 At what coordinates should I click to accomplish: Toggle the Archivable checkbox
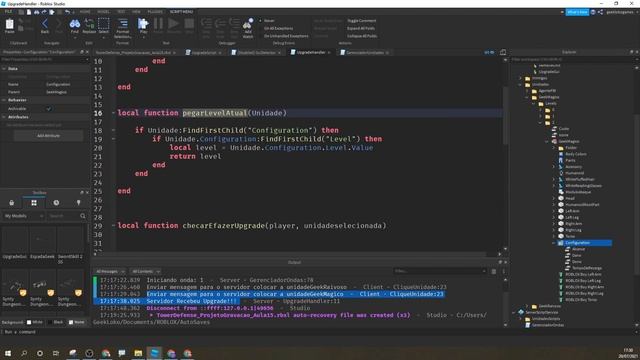49,109
